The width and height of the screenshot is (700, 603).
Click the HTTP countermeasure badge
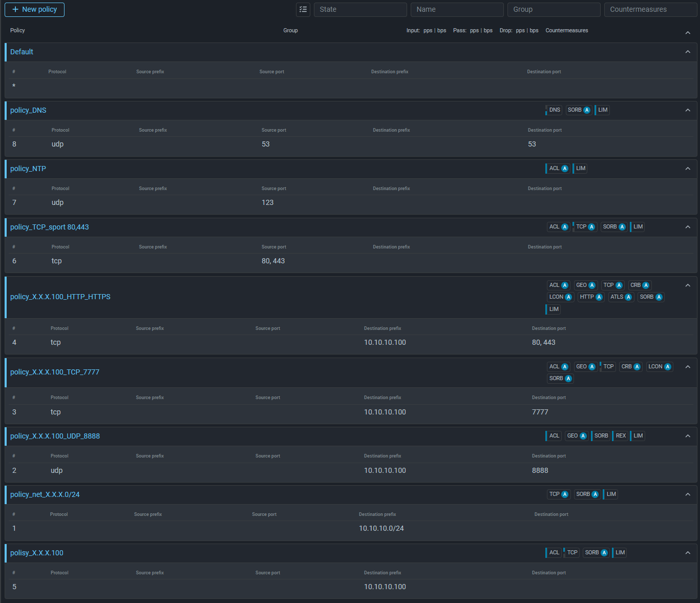pyautogui.click(x=591, y=297)
